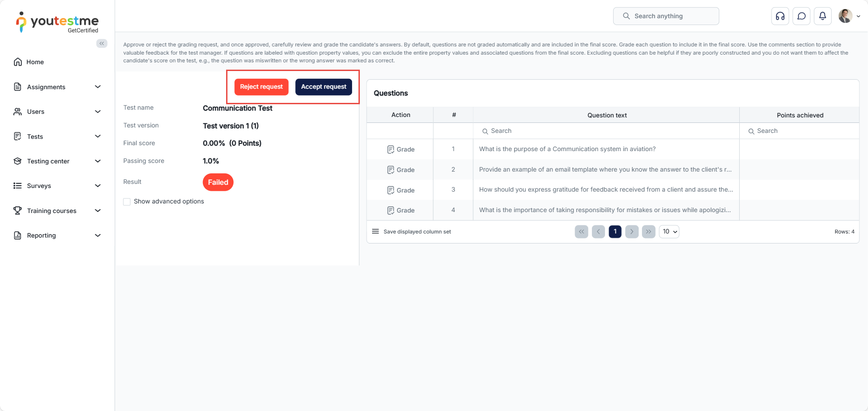Click the Grade icon for question 1
Image resolution: width=868 pixels, height=411 pixels.
pos(391,150)
